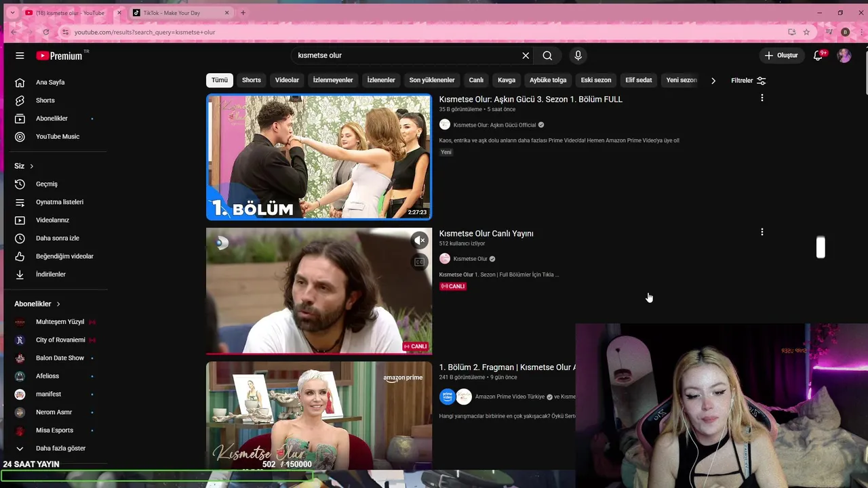The width and height of the screenshot is (868, 488).
Task: Open Filtreler search filters
Action: pyautogui.click(x=749, y=81)
